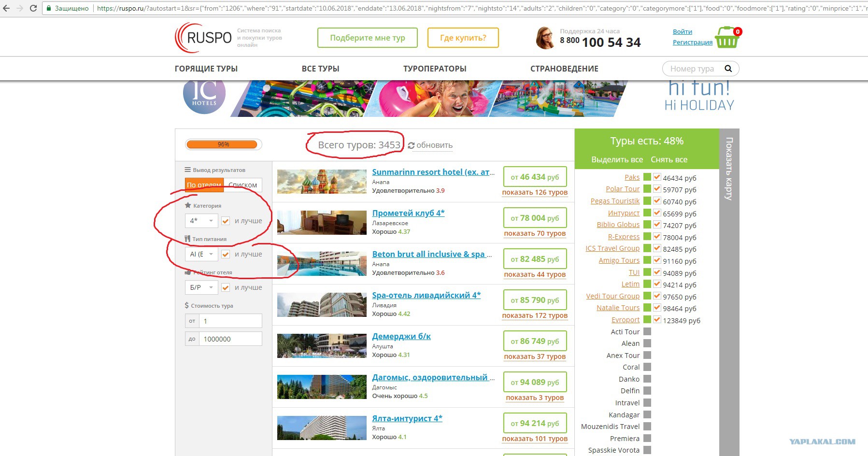This screenshot has width=868, height=456.
Task: Reload the page with the refresh icon
Action: [33, 8]
